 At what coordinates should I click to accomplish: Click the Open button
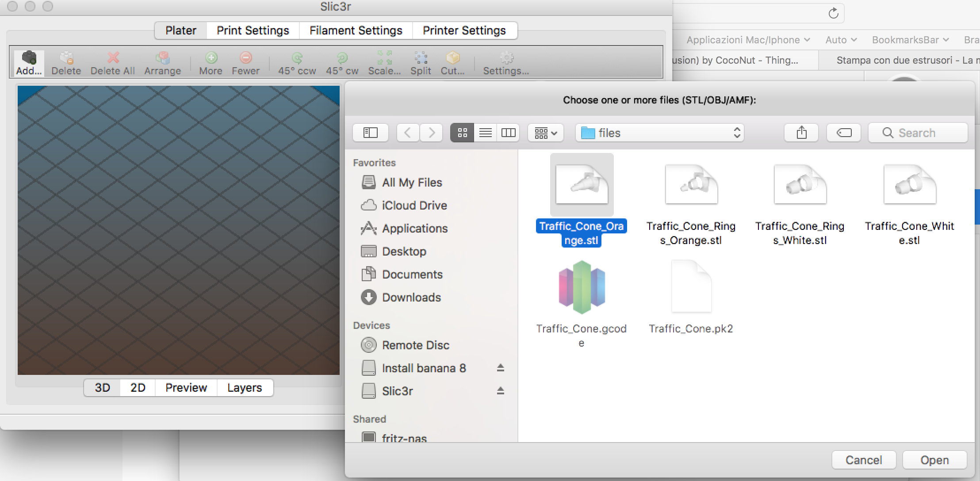click(934, 460)
